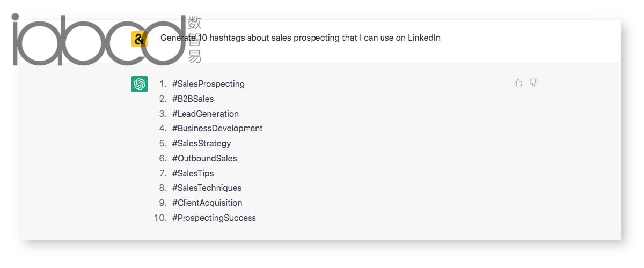Select the user prompt about LinkedIn hashtags
Screen dimensions: 644x268
pyautogui.click(x=301, y=38)
